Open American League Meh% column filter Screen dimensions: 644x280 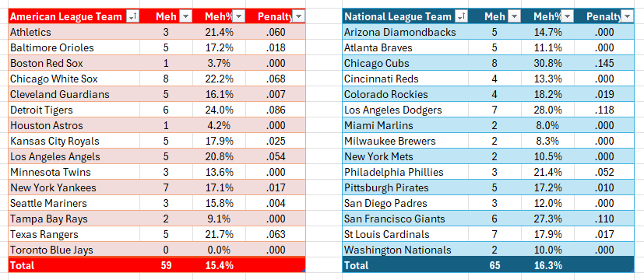point(239,16)
